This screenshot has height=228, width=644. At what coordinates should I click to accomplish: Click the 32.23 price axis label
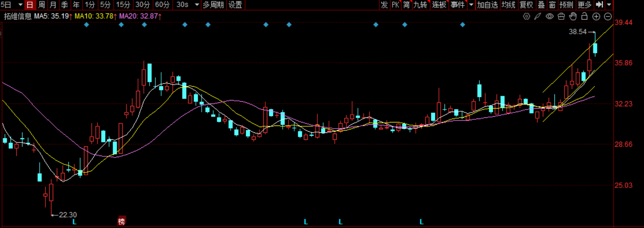624,104
